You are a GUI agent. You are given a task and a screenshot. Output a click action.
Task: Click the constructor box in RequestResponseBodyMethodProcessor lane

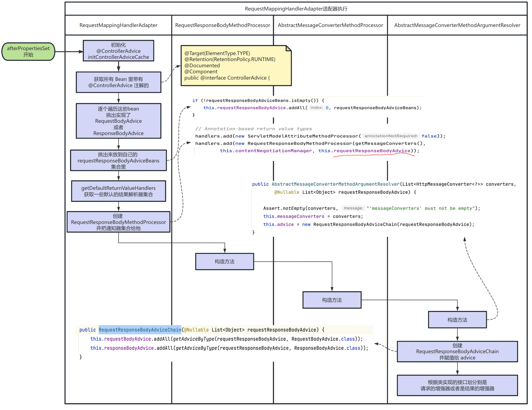click(x=224, y=261)
